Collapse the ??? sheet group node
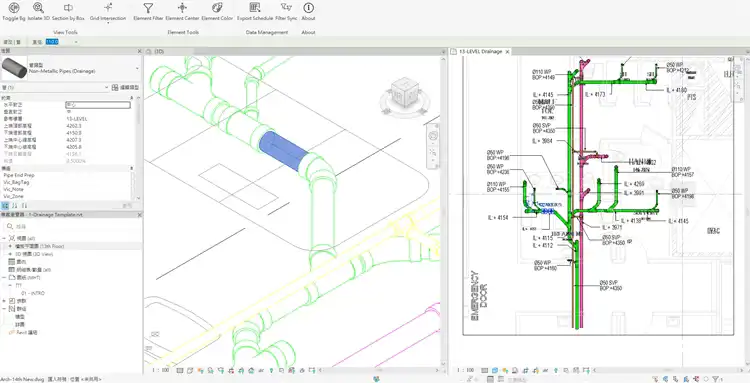 (10, 285)
